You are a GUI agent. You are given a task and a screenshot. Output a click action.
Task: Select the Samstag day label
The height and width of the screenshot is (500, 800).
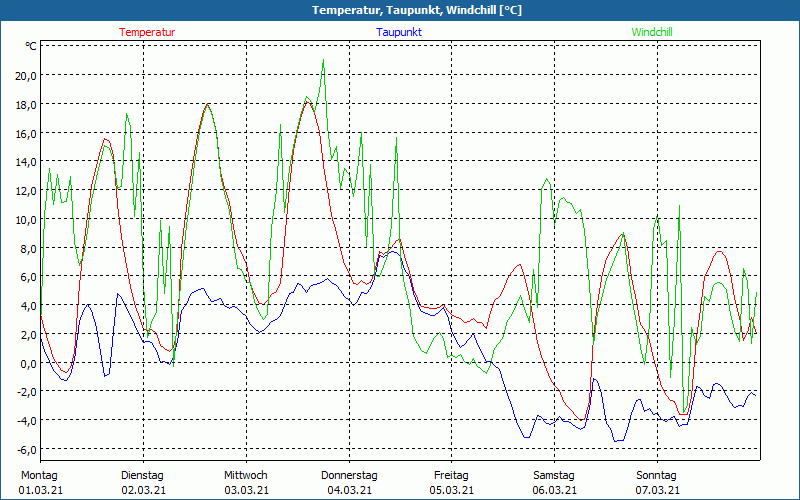coord(553,475)
